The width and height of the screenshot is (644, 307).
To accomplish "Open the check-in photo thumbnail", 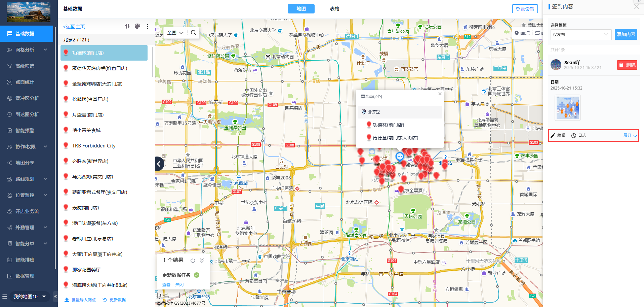I will click(567, 108).
